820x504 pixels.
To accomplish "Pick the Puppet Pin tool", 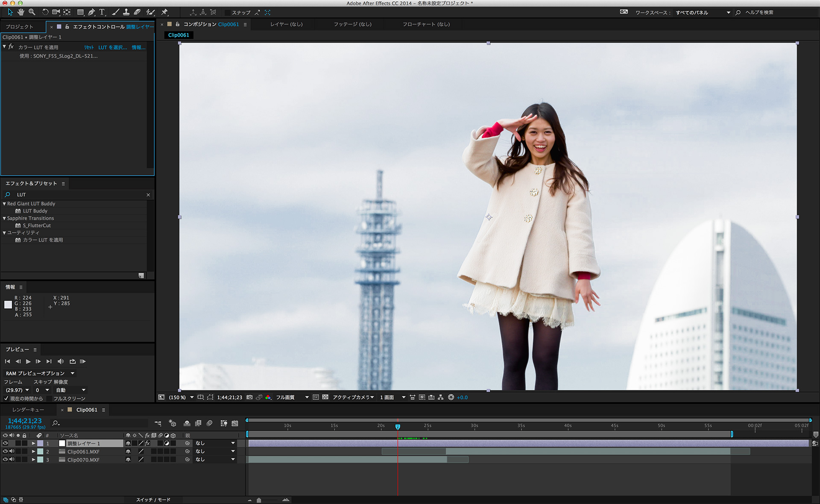I will pyautogui.click(x=165, y=12).
